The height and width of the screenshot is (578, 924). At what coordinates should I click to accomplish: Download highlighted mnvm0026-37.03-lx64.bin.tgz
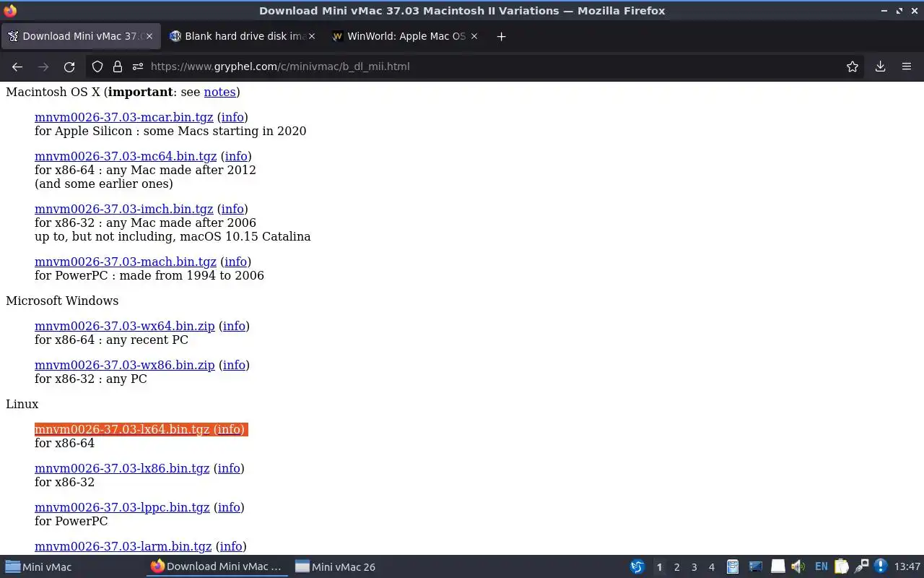coord(122,429)
